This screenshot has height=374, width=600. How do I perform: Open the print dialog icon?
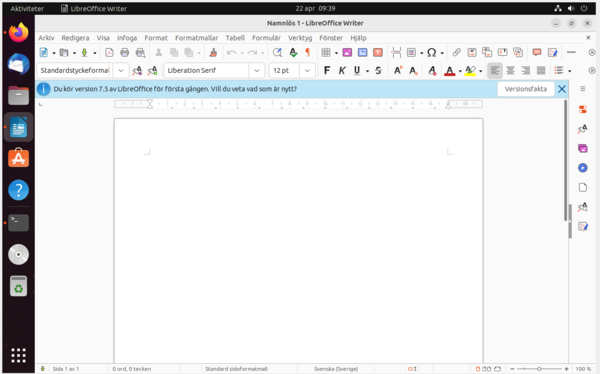124,52
